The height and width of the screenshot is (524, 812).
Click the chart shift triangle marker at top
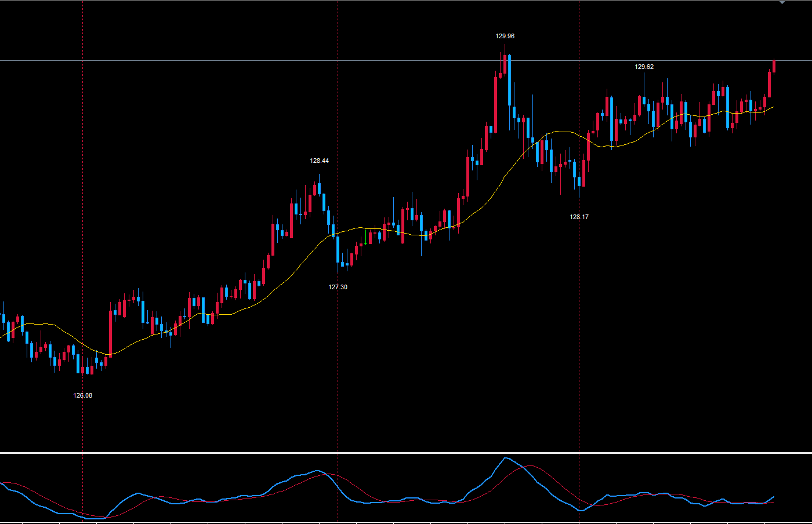pos(782,2)
